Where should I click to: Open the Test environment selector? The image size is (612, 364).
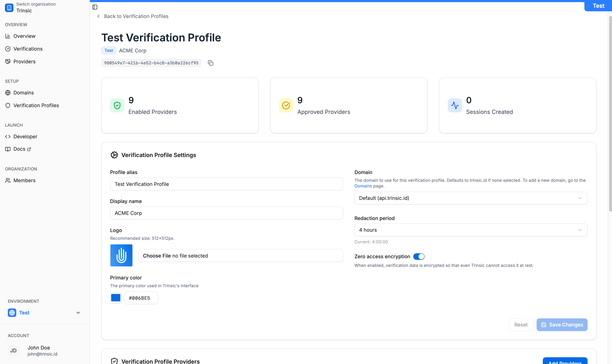[x=44, y=313]
